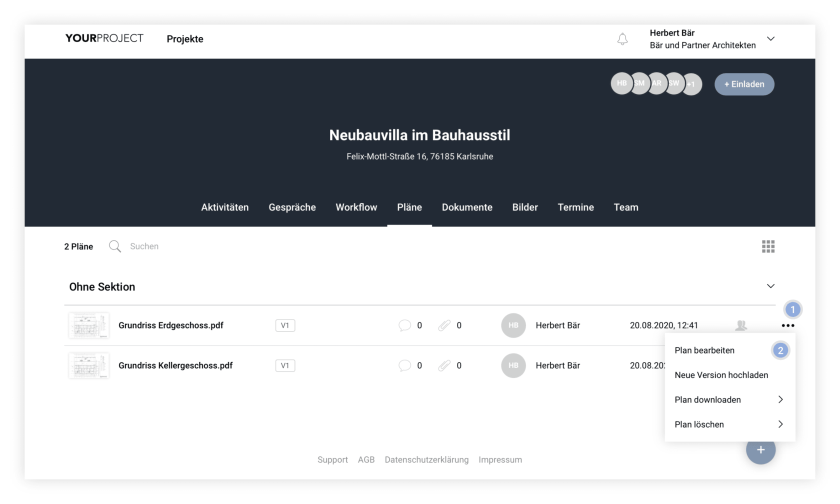Click the search magnifier icon
This screenshot has height=504, width=840.
coord(115,246)
